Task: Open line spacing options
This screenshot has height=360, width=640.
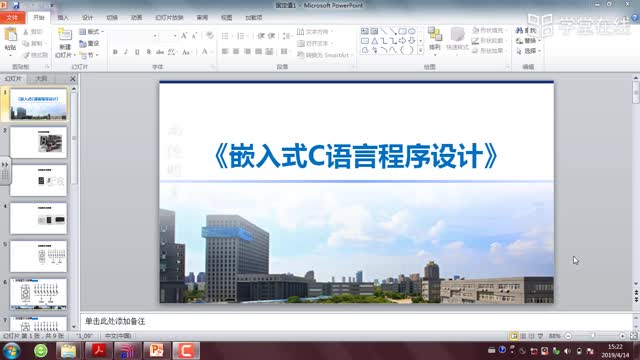Action: coord(286,36)
